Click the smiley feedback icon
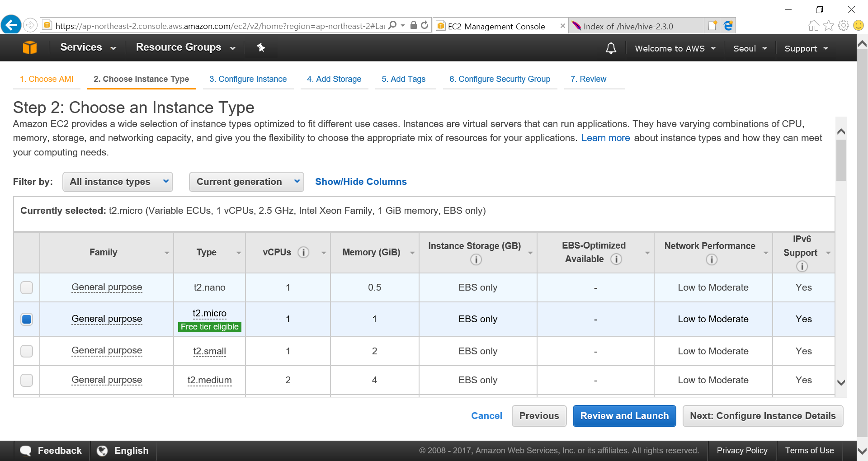 tap(859, 26)
